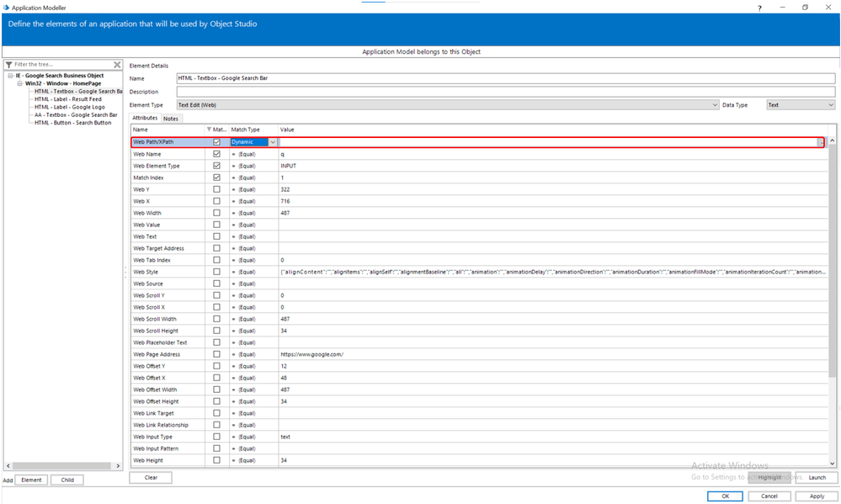
Task: Enable the Web Page Address match checkbox
Action: click(217, 354)
